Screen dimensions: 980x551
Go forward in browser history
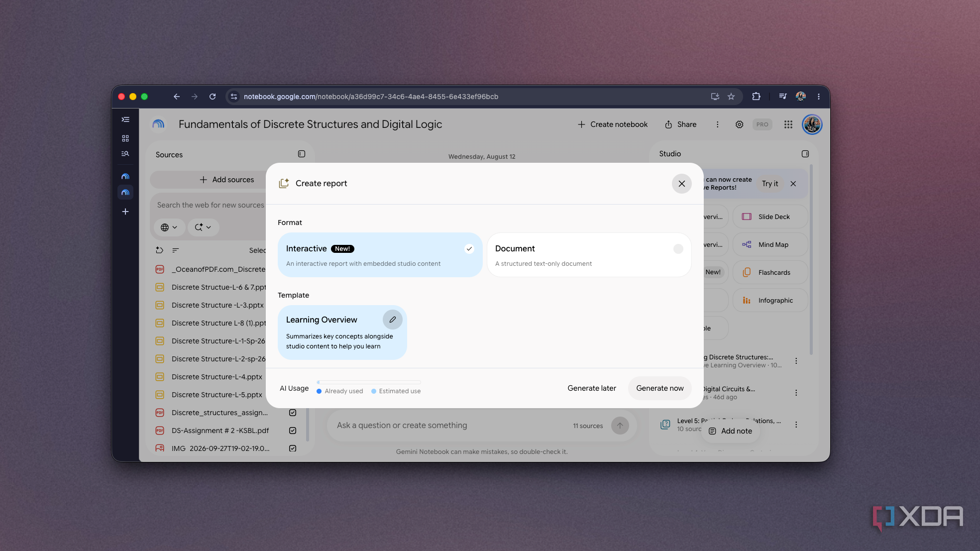pos(194,97)
